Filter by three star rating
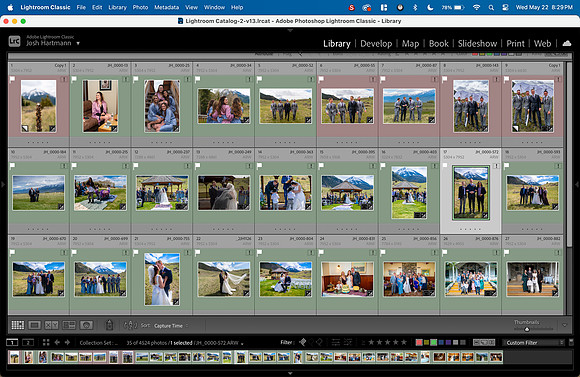 click(x=388, y=342)
